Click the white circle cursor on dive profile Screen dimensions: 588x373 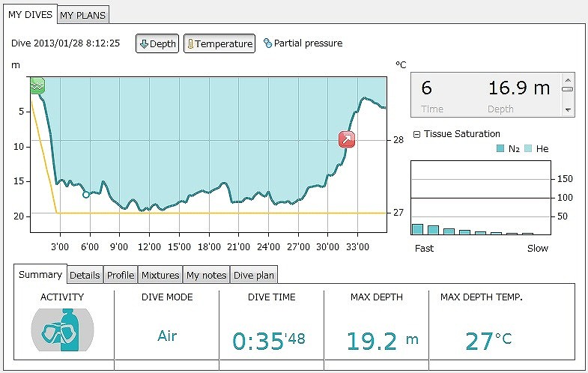86,195
